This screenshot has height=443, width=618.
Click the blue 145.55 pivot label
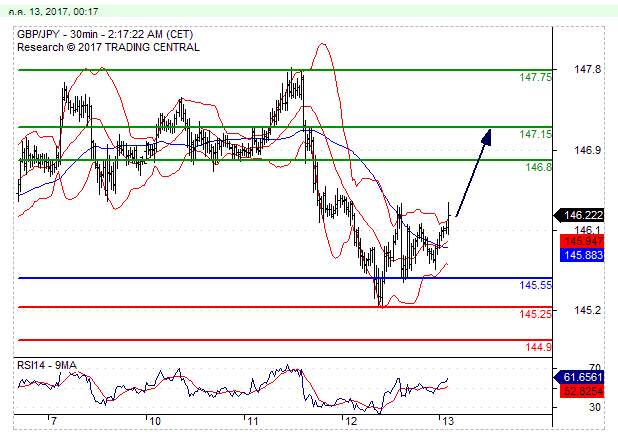(535, 285)
